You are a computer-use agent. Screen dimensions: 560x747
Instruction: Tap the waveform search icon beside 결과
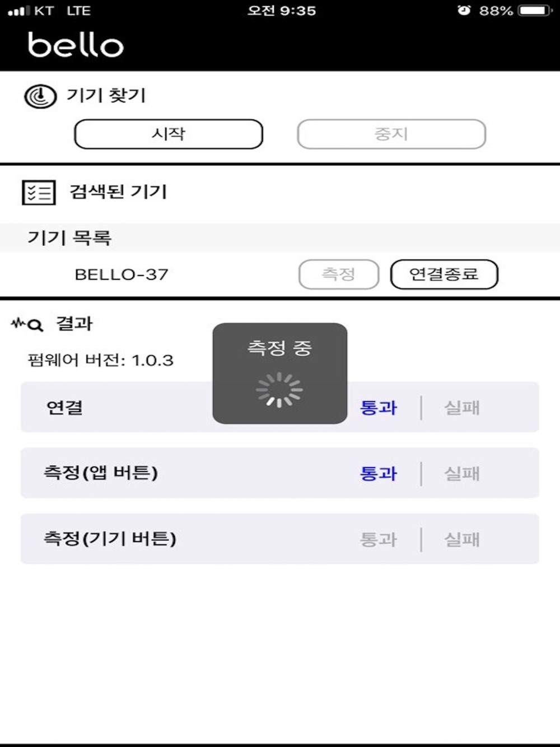point(27,324)
